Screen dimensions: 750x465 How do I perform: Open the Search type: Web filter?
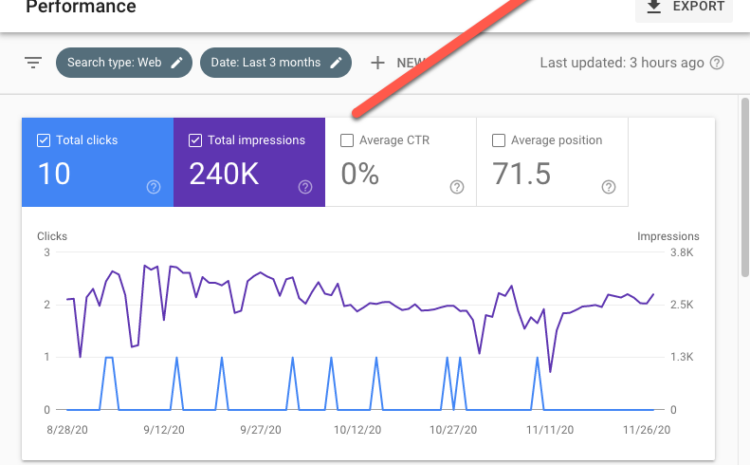(113, 62)
